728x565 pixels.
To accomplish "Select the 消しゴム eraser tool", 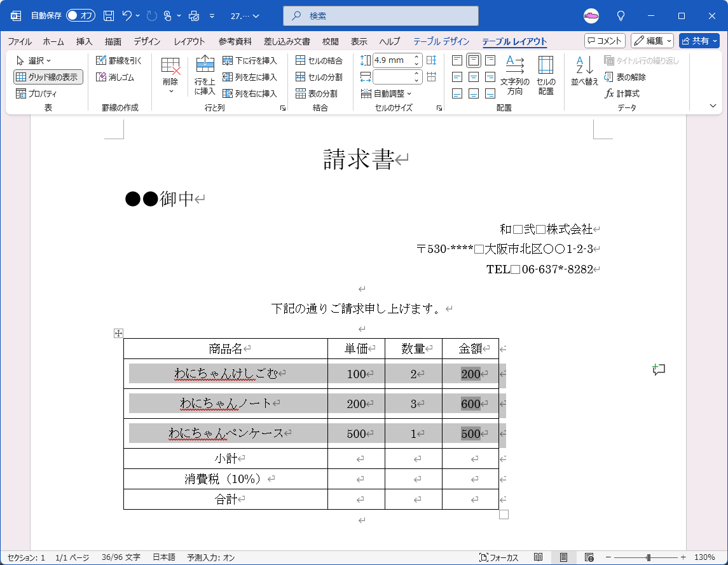I will coord(115,77).
